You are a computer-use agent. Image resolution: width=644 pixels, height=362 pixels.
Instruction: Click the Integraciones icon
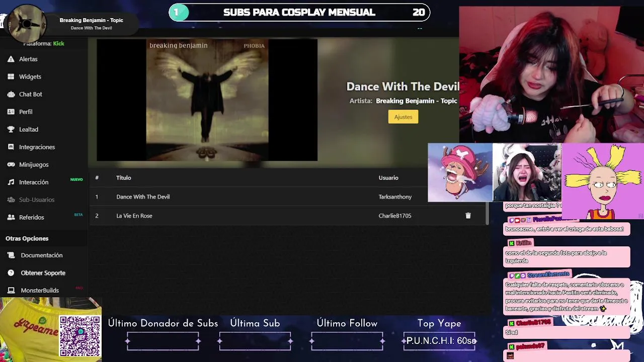point(11,147)
